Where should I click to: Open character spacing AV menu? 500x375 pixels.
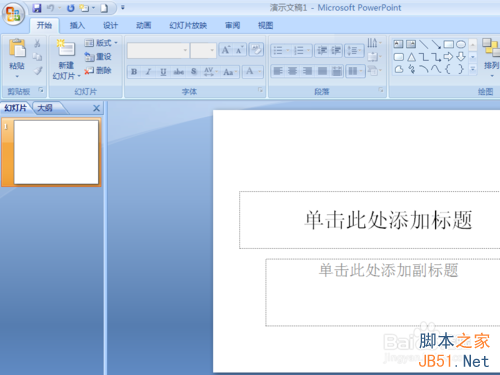point(211,71)
